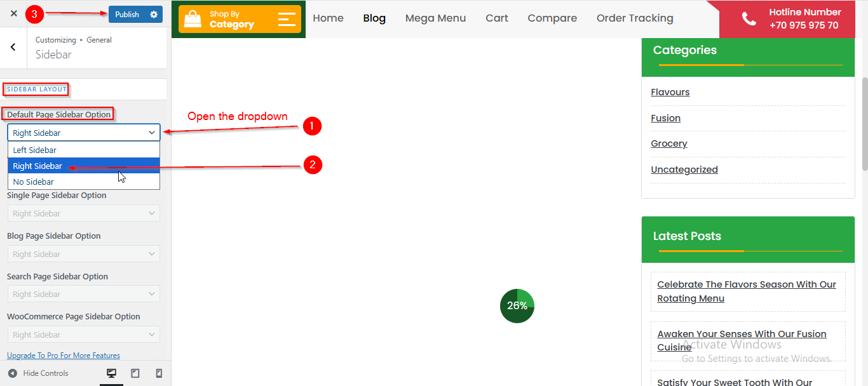This screenshot has width=868, height=386.
Task: Close the Customizer with the X icon
Action: (14, 13)
